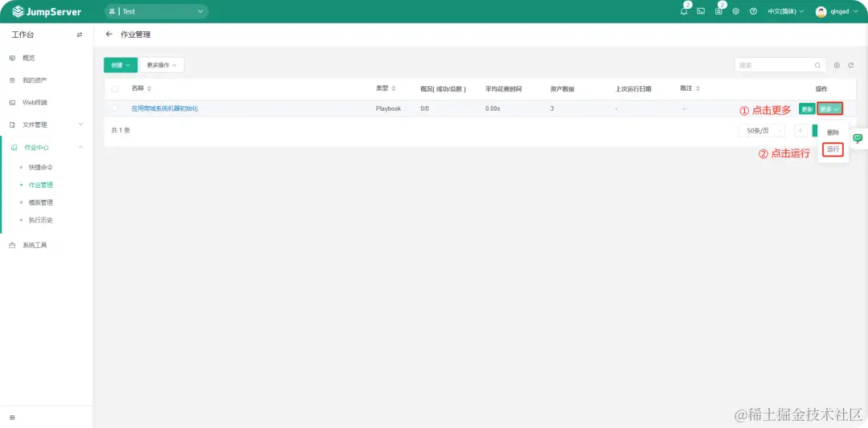Open the 50条/页 page size dropdown

[762, 131]
